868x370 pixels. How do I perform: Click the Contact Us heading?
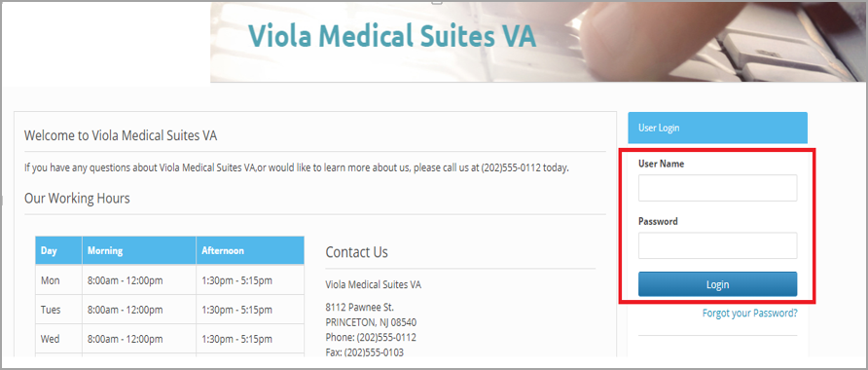pyautogui.click(x=356, y=252)
